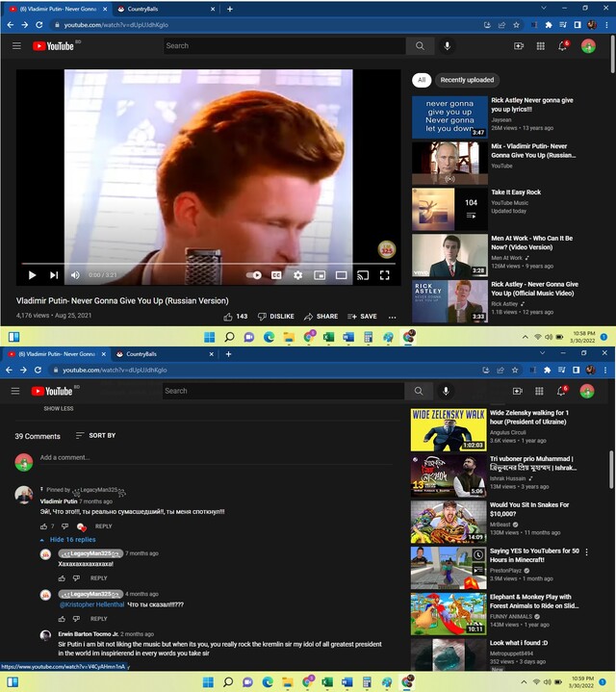Open options menu for 'Saying YES to YouTubers' video
The width and height of the screenshot is (616, 692).
[586, 552]
